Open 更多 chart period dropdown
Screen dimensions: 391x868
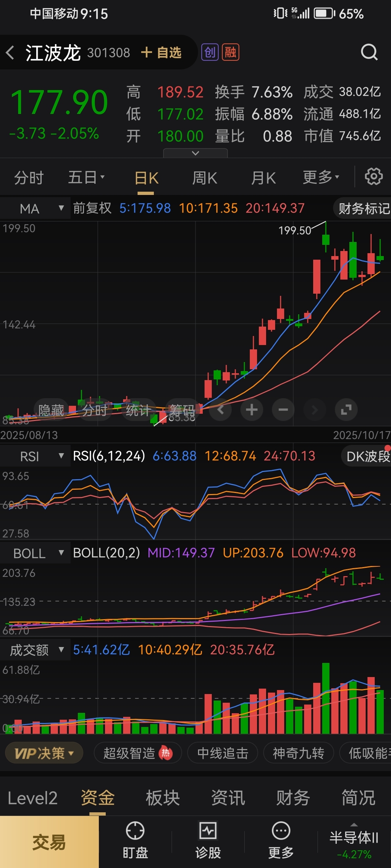point(321,177)
